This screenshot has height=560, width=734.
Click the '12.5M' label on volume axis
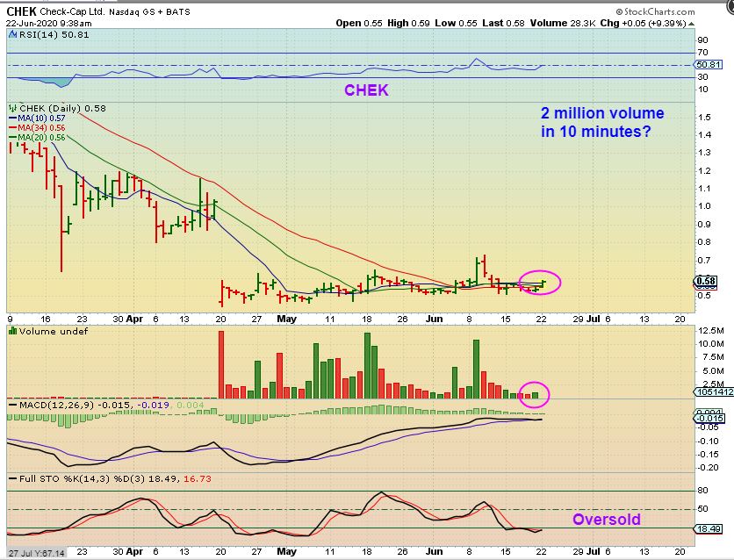(x=711, y=331)
